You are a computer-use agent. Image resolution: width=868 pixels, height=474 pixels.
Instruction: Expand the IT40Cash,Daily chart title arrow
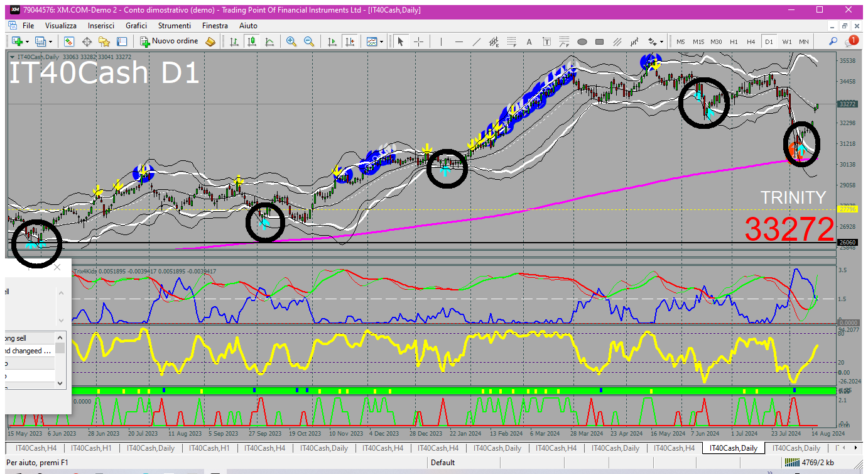[x=13, y=57]
